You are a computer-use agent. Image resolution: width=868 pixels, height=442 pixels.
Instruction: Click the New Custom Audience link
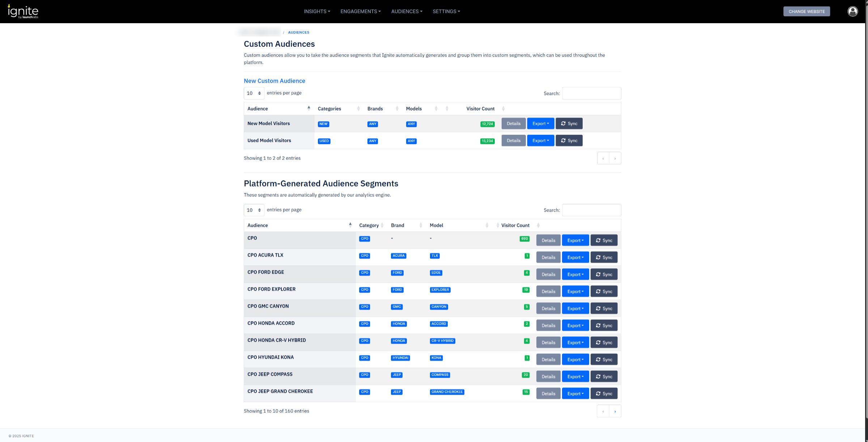(x=274, y=81)
